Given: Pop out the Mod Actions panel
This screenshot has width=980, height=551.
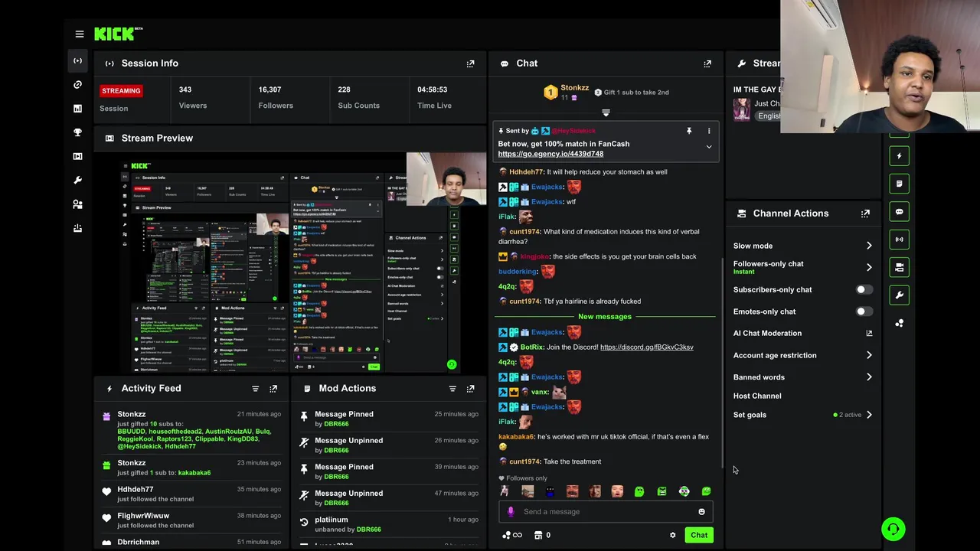Looking at the screenshot, I should point(470,389).
